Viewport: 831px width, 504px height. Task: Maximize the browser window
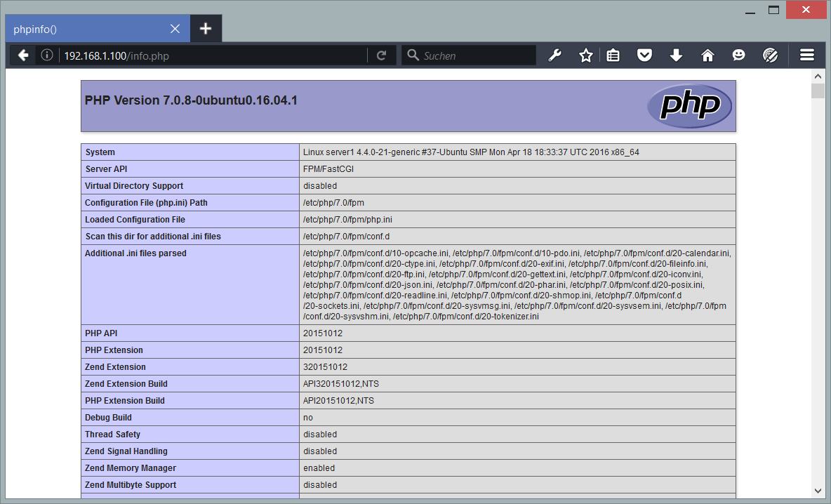773,10
